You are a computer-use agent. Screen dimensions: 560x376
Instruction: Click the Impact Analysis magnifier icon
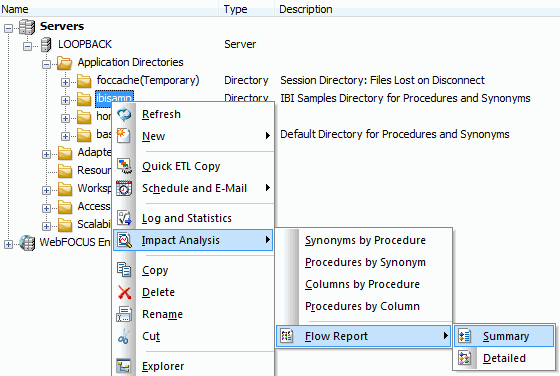[x=125, y=240]
